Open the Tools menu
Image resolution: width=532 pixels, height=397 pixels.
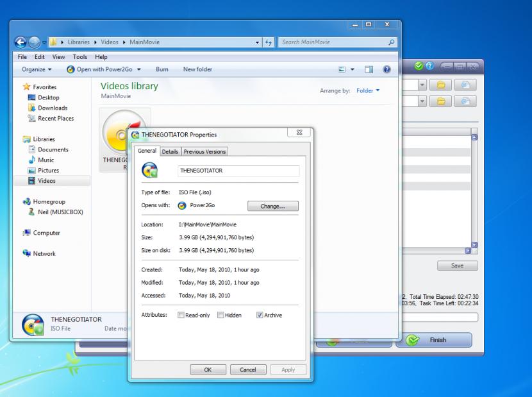79,57
